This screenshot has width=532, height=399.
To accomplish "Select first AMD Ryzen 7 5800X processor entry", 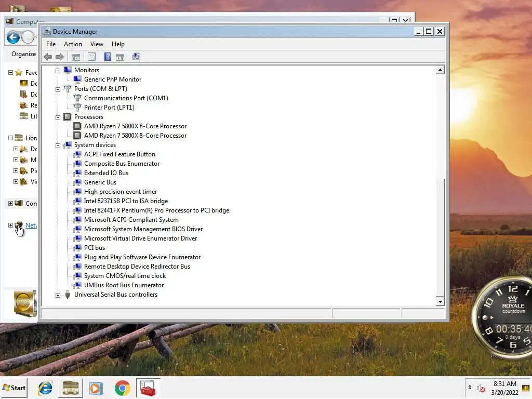I will click(x=136, y=126).
